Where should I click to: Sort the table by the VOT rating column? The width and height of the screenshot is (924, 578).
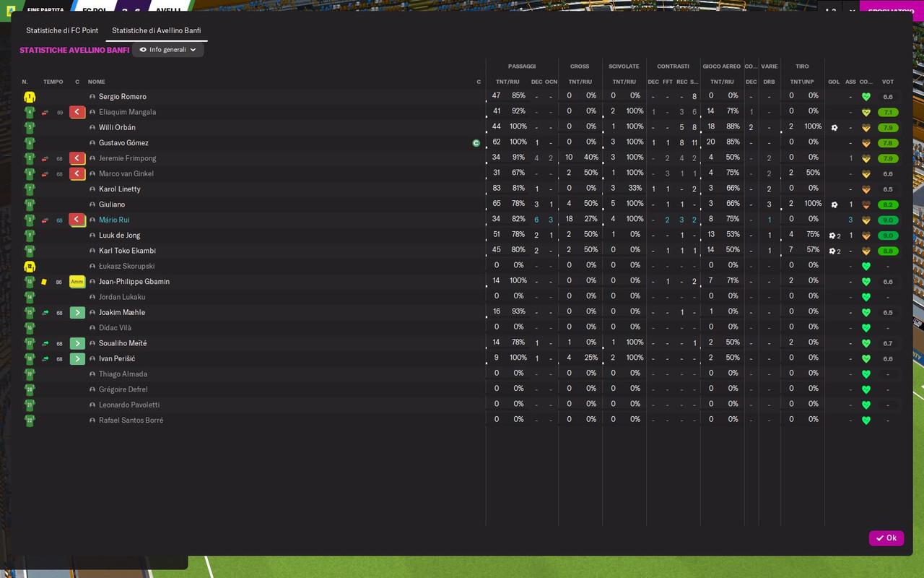pos(888,82)
